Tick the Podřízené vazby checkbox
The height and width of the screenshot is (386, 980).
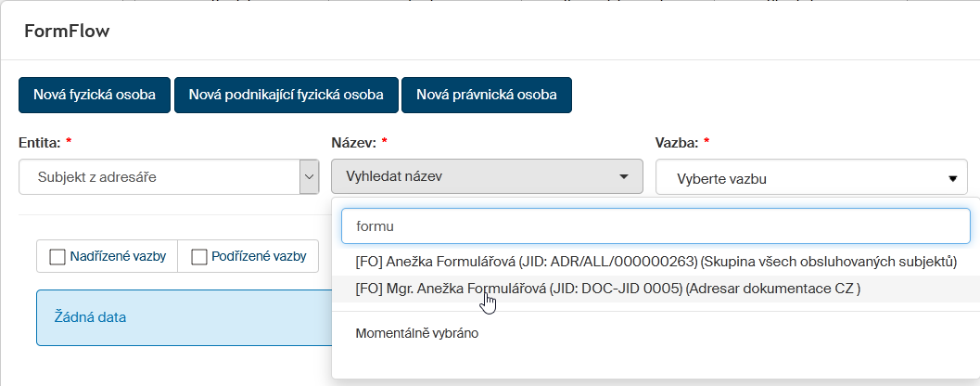[x=199, y=257]
